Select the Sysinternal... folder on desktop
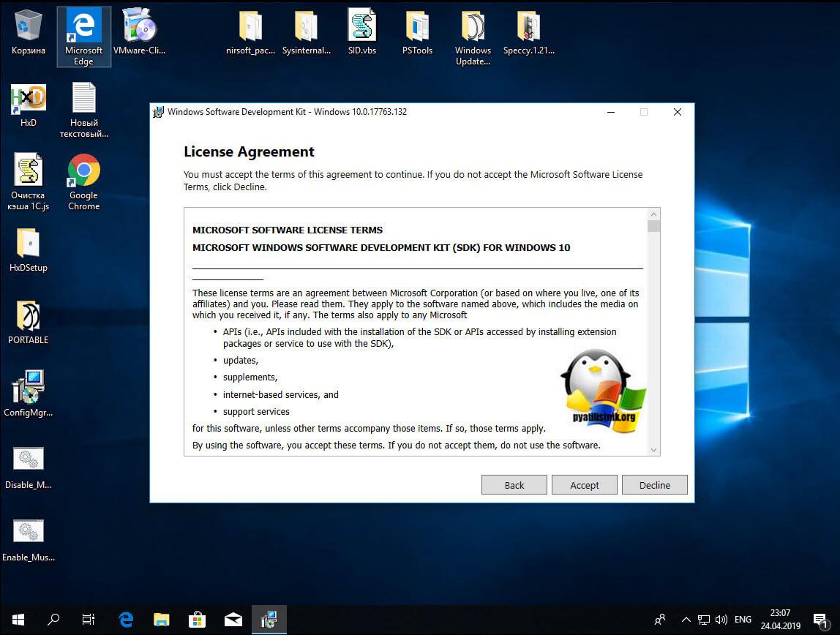The height and width of the screenshot is (635, 840). click(307, 33)
